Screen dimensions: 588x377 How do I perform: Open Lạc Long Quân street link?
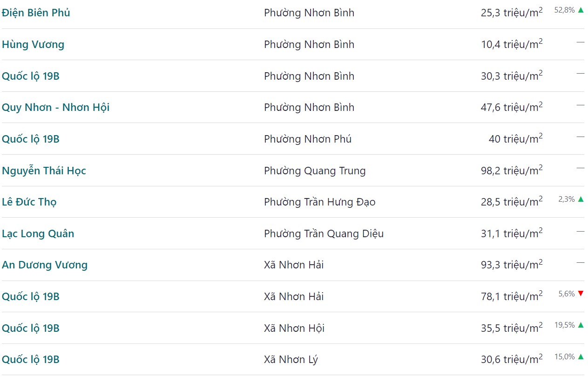pos(38,233)
